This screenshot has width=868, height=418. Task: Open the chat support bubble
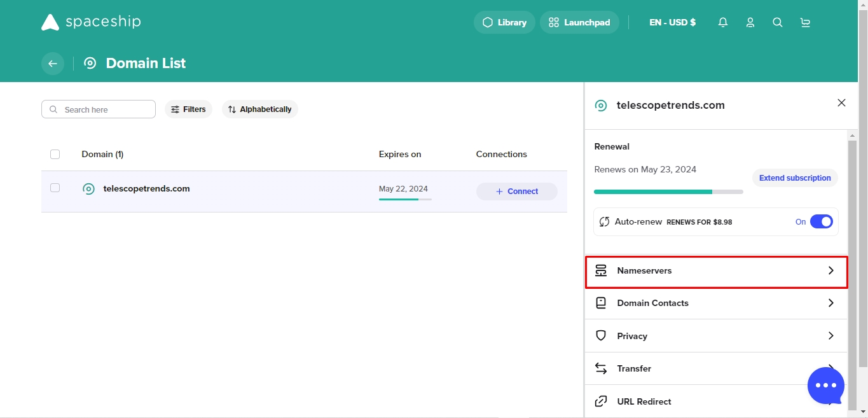coord(825,385)
